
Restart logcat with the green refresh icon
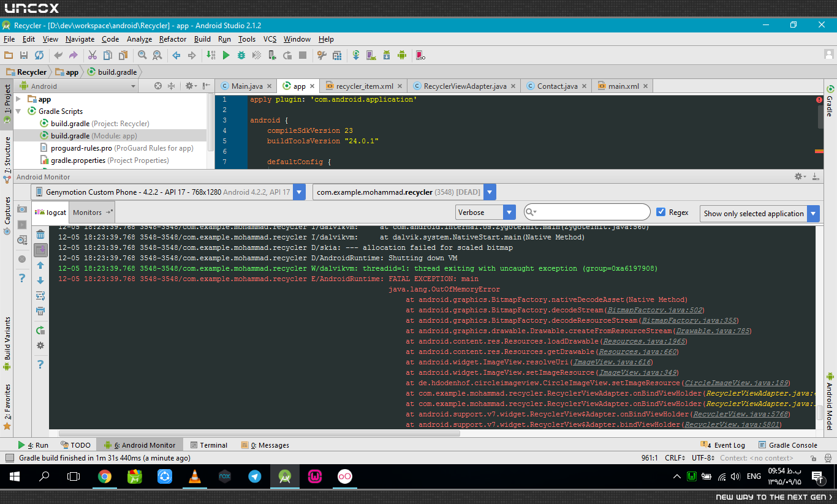pyautogui.click(x=40, y=331)
